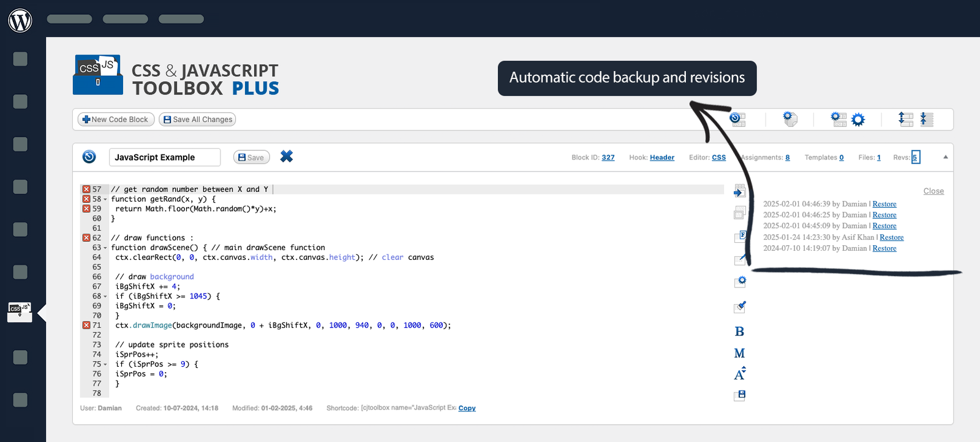
Task: Open the CSS JS Toolbox sidebar menu icon
Action: [20, 311]
